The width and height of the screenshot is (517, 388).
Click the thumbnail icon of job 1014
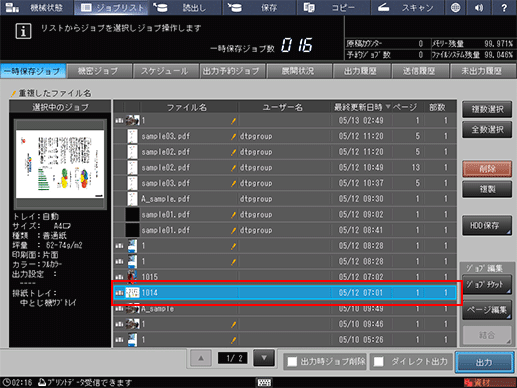[132, 293]
